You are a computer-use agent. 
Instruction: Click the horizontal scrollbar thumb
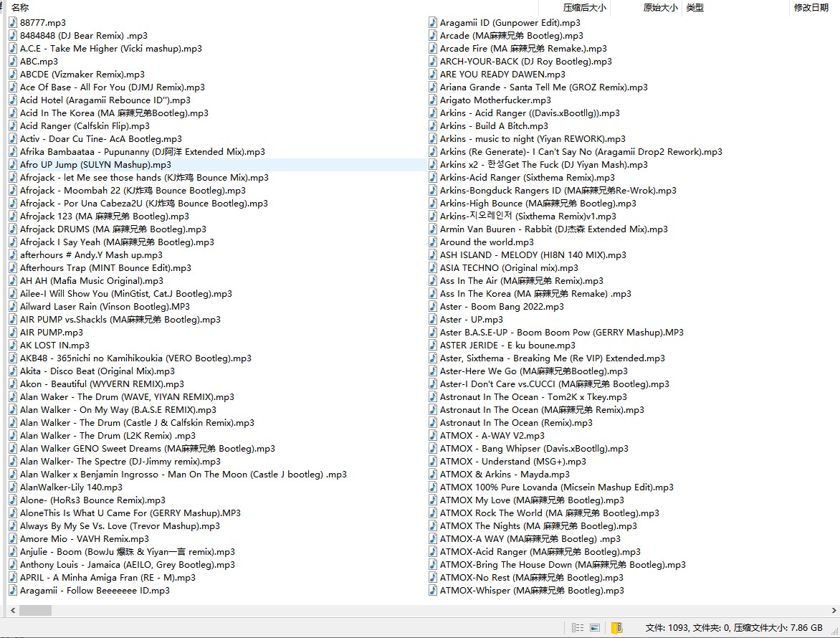click(35, 611)
